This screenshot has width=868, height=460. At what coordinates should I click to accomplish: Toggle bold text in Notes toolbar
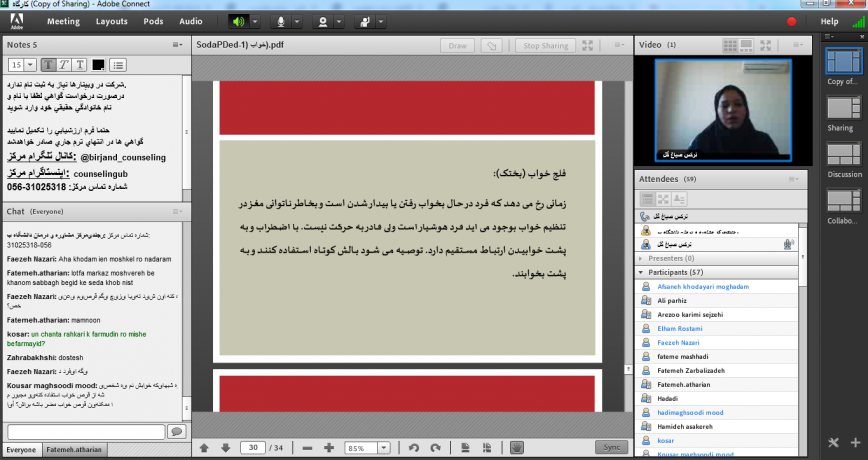point(48,65)
